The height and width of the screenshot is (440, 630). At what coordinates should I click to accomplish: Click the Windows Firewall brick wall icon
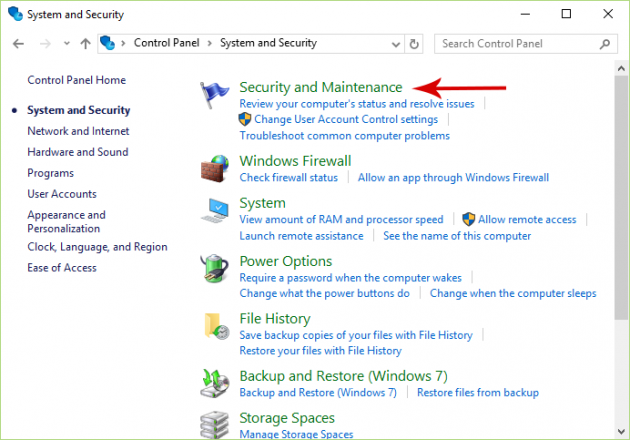pyautogui.click(x=214, y=168)
